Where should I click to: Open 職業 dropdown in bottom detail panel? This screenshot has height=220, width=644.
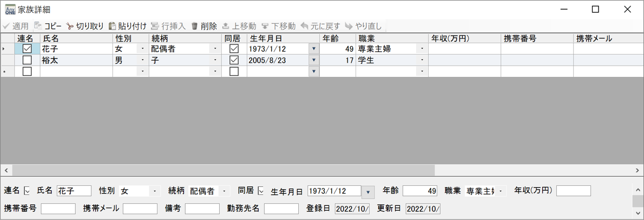point(500,191)
